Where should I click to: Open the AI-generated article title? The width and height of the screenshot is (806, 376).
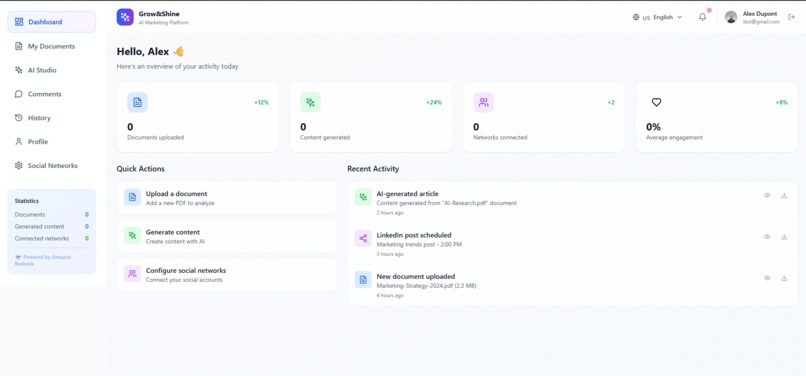point(408,194)
